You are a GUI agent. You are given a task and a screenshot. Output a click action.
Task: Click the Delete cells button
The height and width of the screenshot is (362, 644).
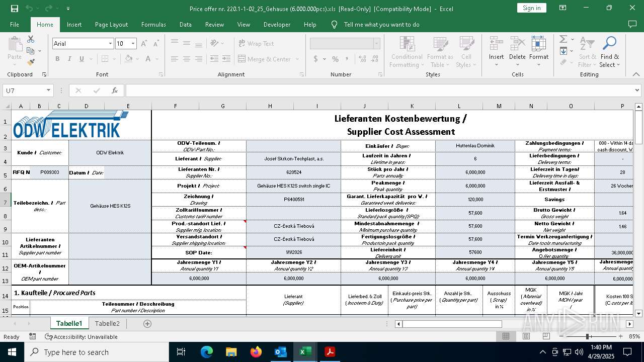click(x=517, y=52)
